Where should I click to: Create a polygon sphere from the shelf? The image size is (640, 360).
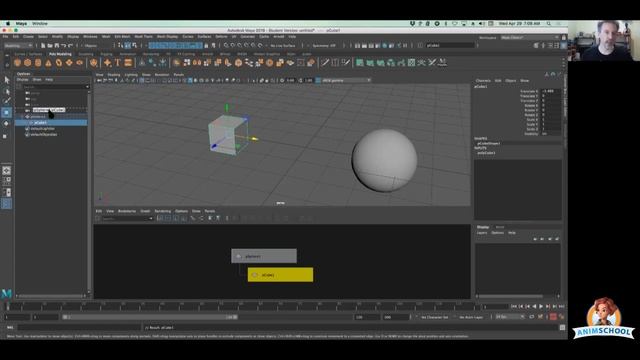pos(17,63)
